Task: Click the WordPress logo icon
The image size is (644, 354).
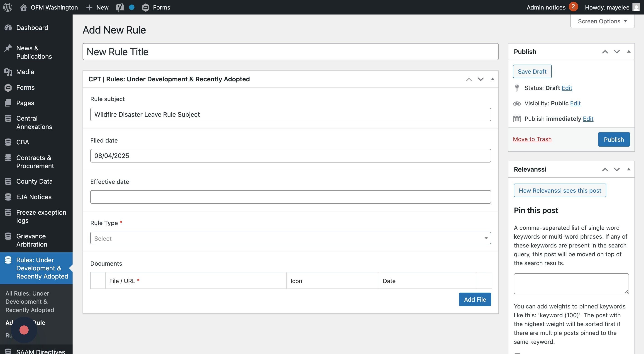Action: (x=8, y=7)
